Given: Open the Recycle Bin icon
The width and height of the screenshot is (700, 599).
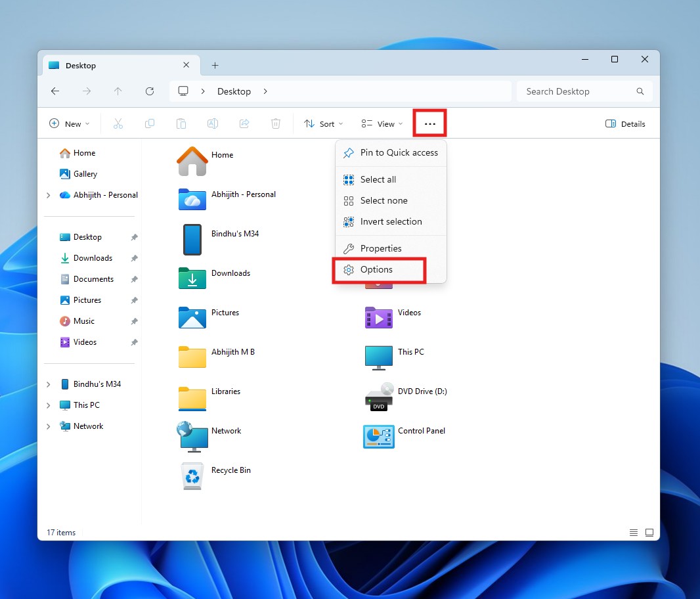Looking at the screenshot, I should click(x=192, y=476).
